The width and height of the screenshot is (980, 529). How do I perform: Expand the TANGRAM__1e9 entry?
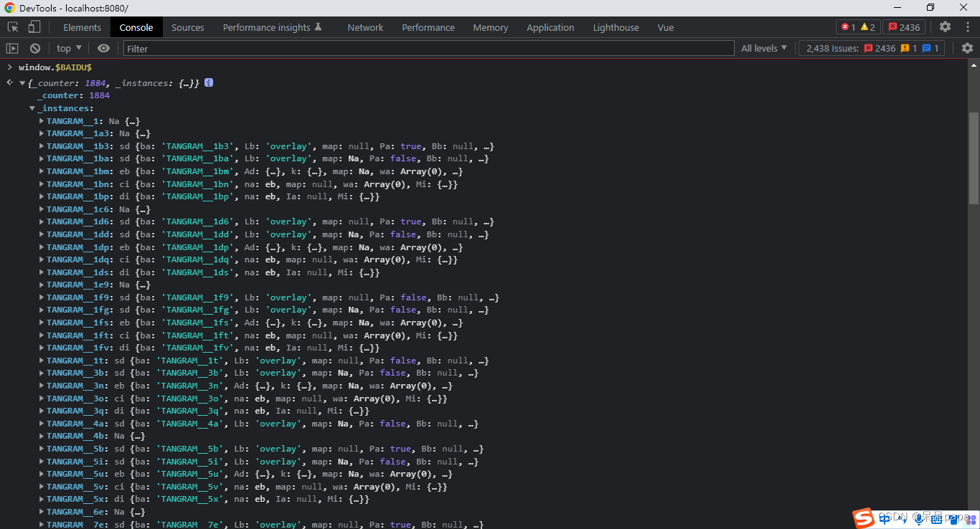[42, 285]
